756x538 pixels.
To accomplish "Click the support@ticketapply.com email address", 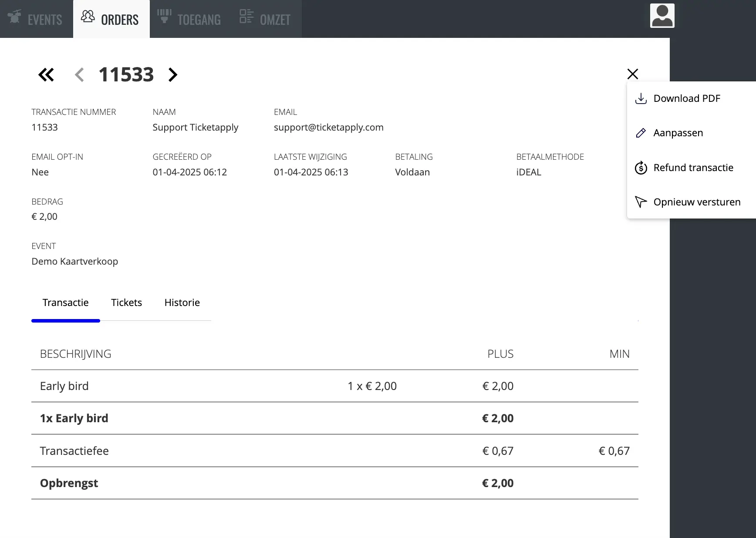I will pos(328,127).
